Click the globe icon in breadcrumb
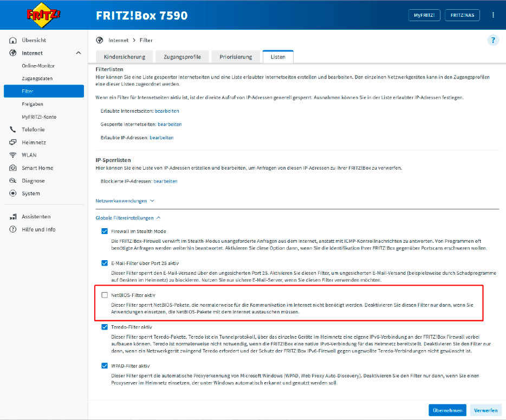 tap(99, 40)
